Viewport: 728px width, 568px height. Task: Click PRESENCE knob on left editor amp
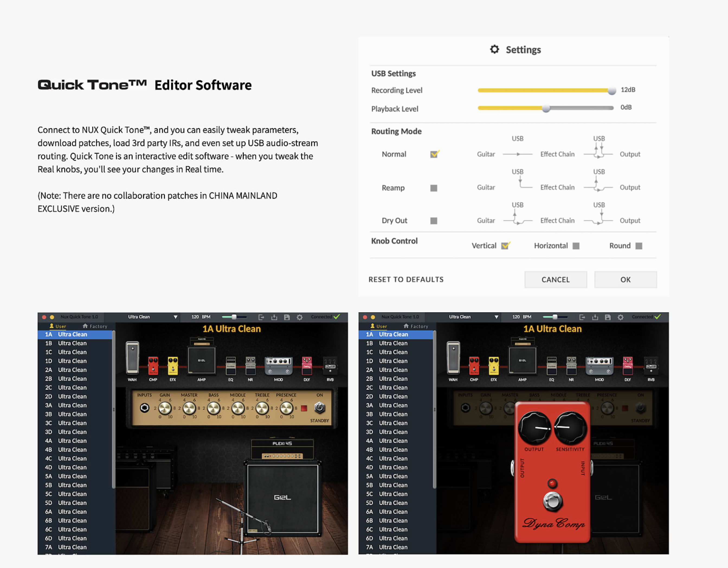click(x=286, y=408)
